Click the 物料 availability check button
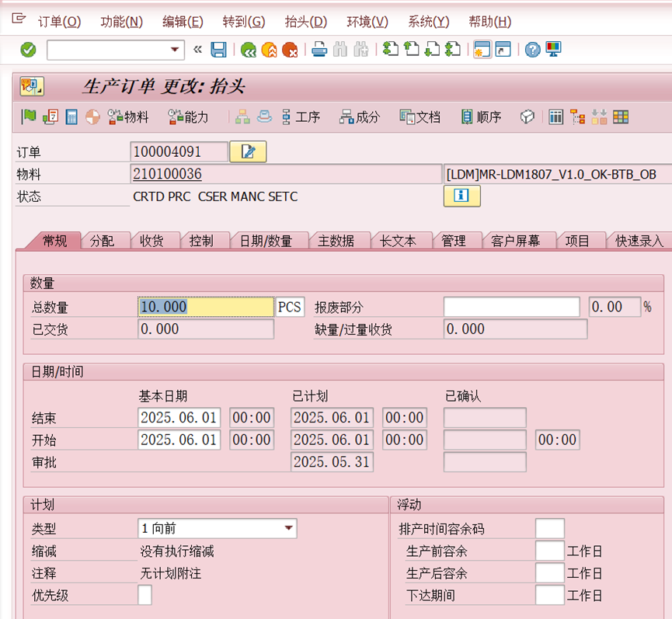 pos(127,116)
